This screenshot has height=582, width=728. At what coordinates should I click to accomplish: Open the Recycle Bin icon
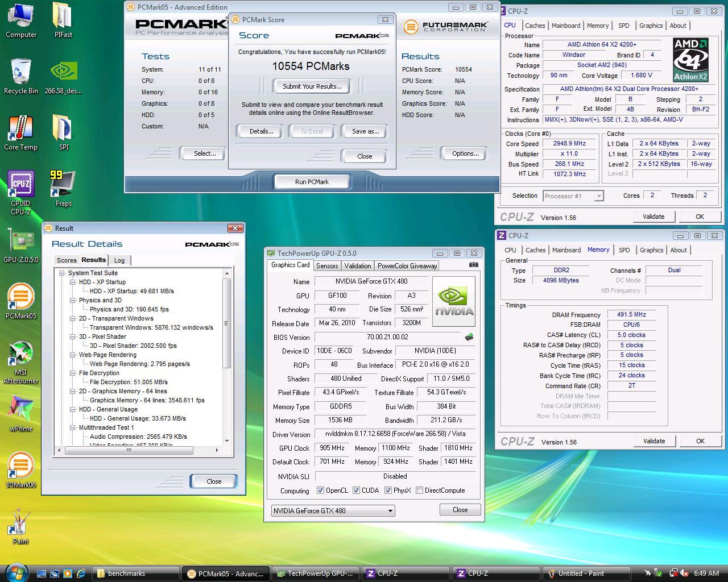click(x=21, y=77)
